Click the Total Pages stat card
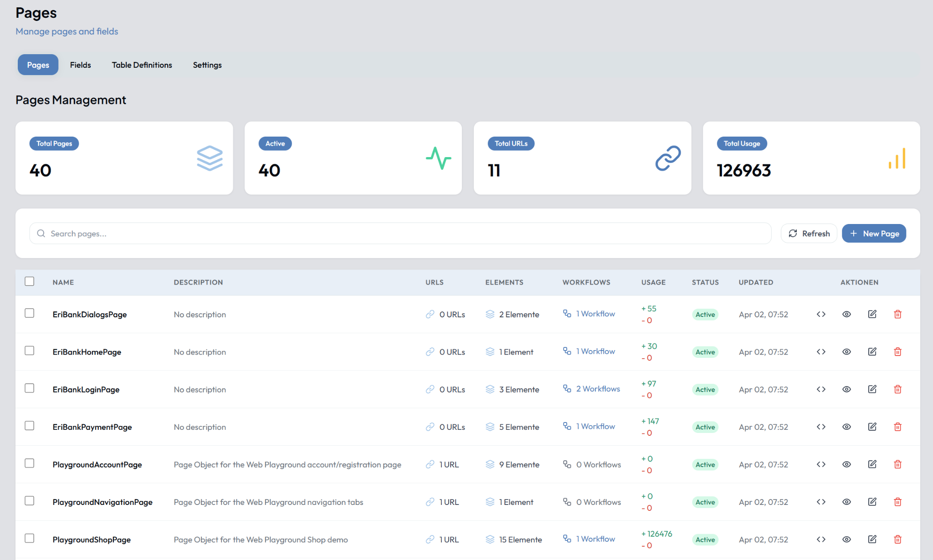Image resolution: width=933 pixels, height=560 pixels. tap(124, 158)
